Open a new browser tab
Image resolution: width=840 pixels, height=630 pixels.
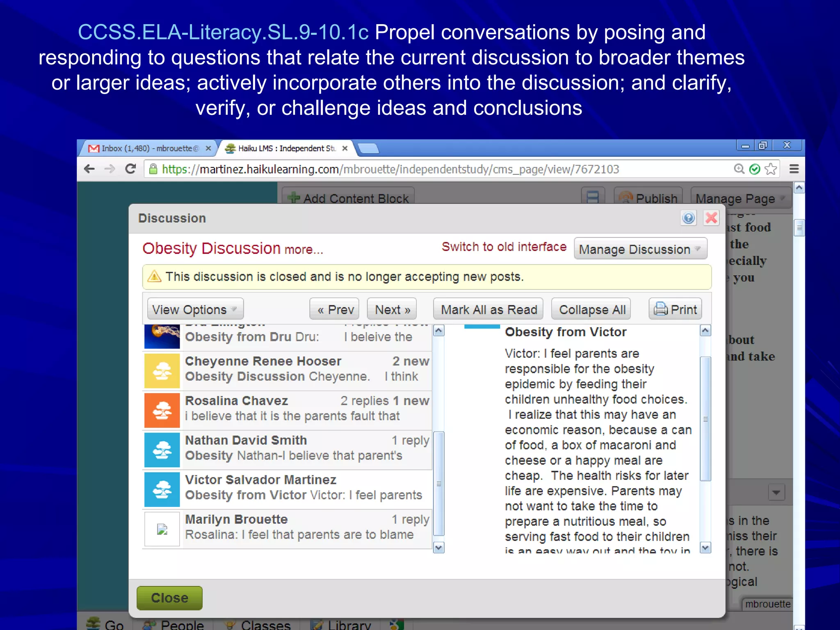point(368,148)
